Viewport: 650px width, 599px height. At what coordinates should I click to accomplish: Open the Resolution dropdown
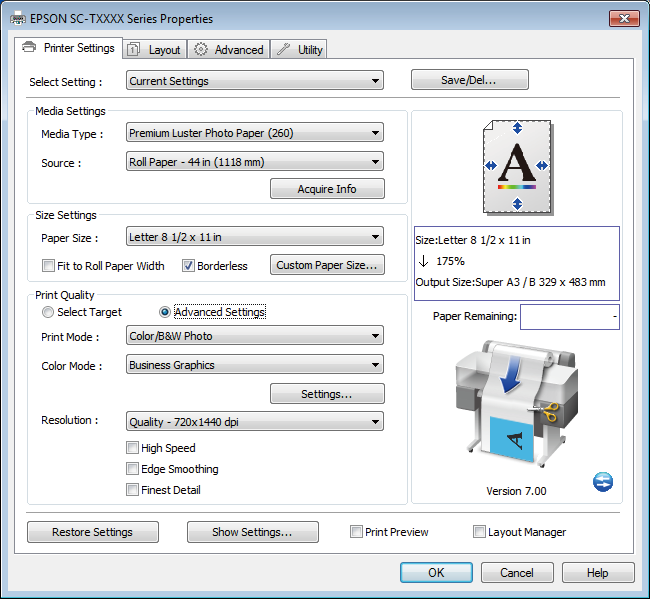coord(255,422)
